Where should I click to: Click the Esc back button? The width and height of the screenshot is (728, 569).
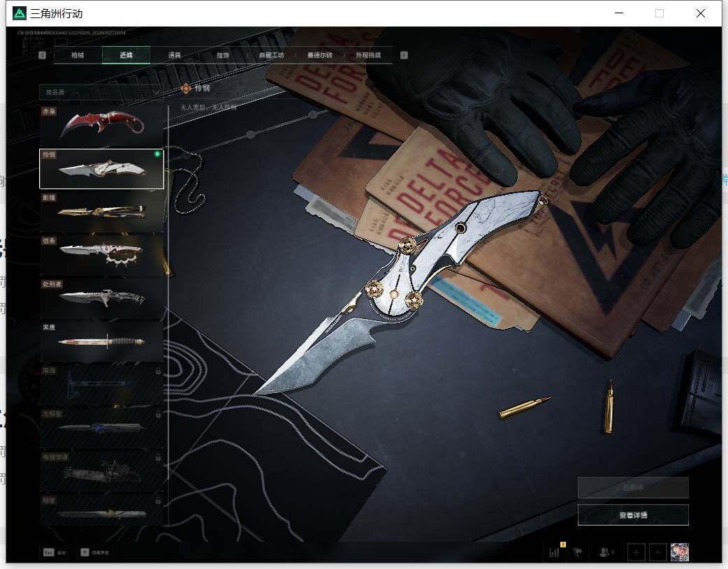tap(54, 552)
